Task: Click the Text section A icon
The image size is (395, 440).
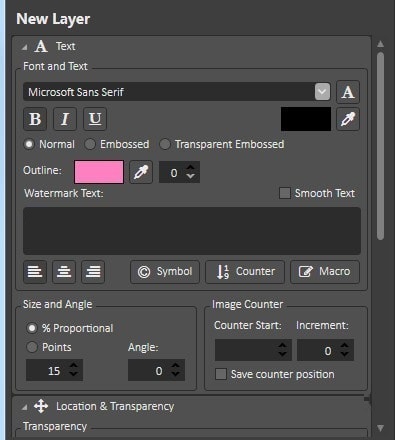Action: coord(41,46)
